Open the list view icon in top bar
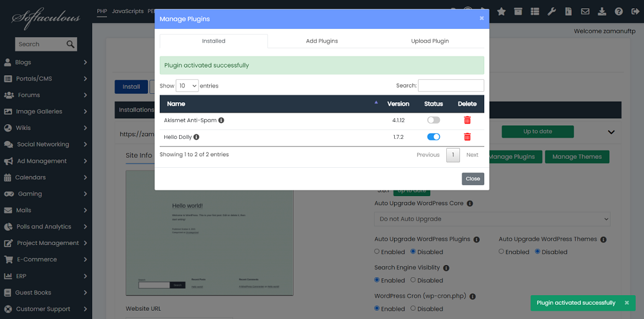This screenshot has width=644, height=319. (535, 12)
